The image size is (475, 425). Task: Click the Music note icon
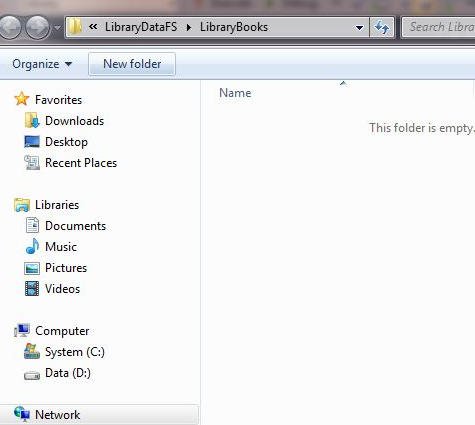(x=32, y=246)
